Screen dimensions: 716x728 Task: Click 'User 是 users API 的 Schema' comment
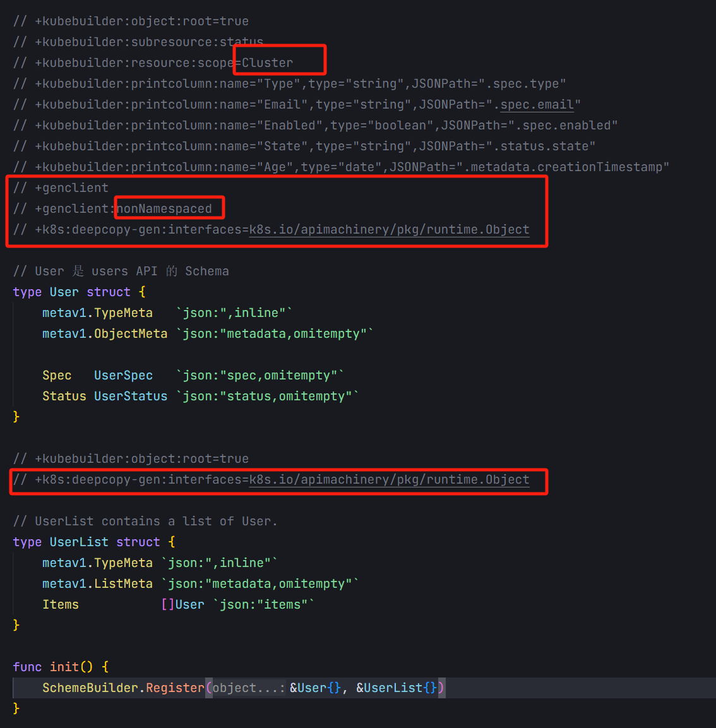121,271
